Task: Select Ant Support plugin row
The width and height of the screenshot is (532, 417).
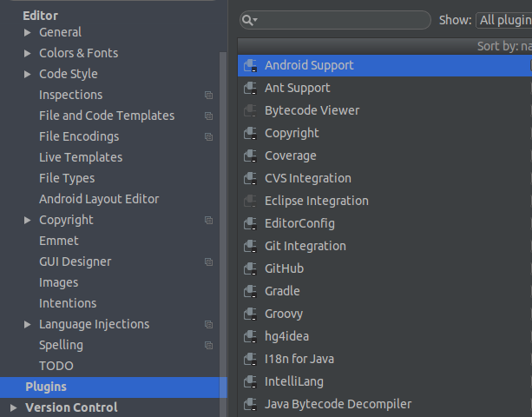Action: (384, 88)
